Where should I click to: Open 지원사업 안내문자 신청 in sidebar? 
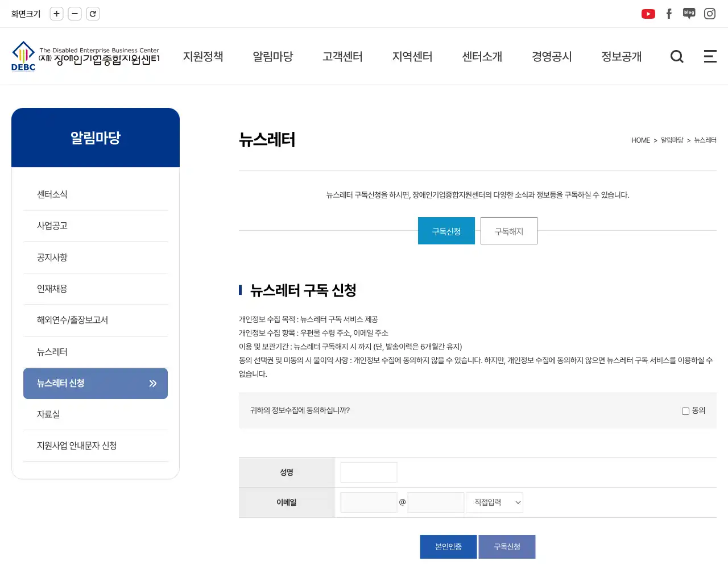96,446
